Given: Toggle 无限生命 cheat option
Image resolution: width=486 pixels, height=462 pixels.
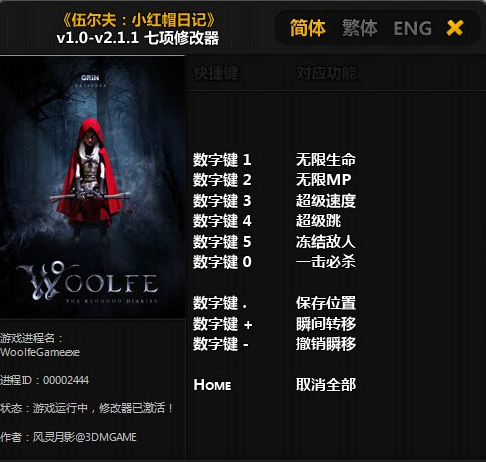Looking at the screenshot, I should [326, 160].
